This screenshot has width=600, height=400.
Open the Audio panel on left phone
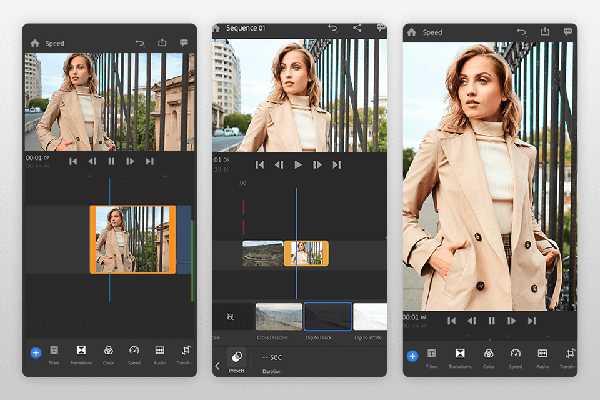(x=160, y=354)
